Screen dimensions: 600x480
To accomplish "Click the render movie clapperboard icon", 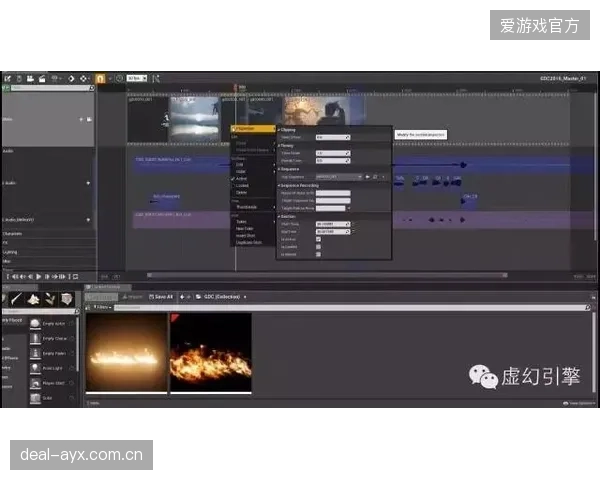I will coord(42,79).
